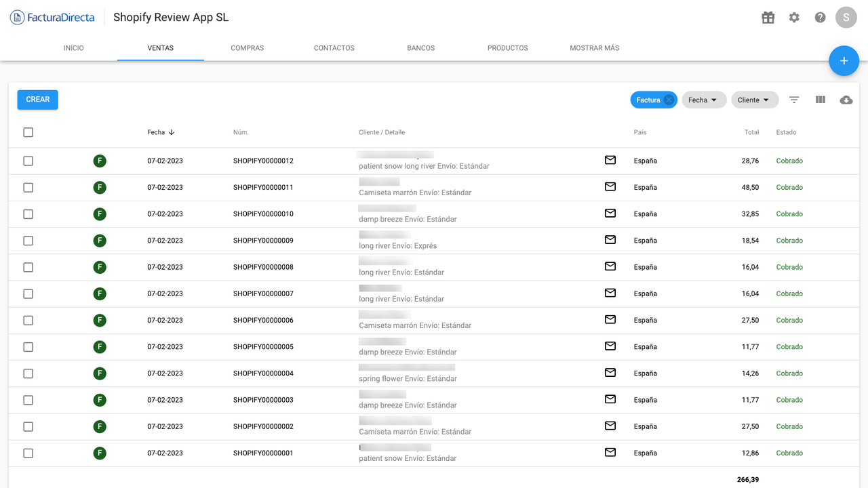Open the Cliente filter dropdown chip
This screenshot has height=488, width=868.
(755, 100)
